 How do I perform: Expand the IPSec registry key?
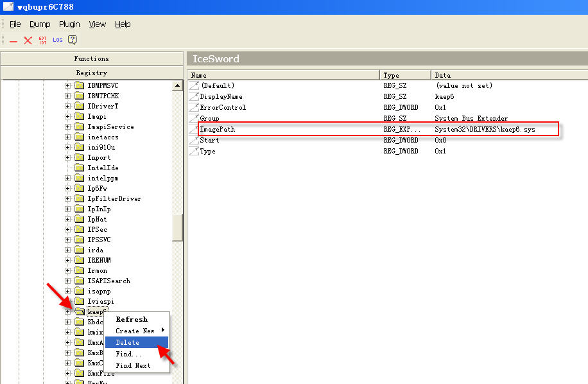point(67,229)
